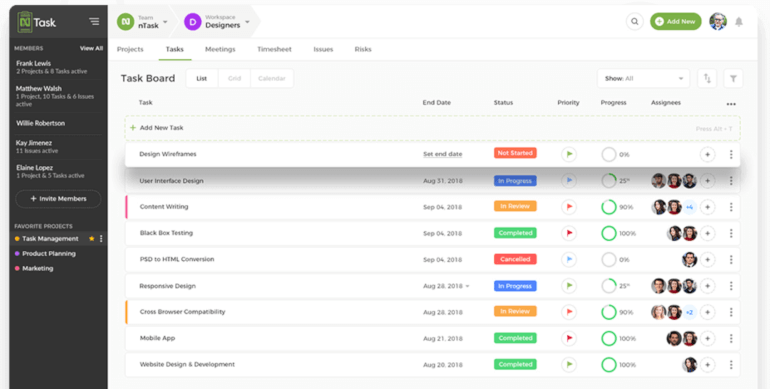Click the red priority flag for Content Writing
This screenshot has height=389, width=770.
click(569, 207)
